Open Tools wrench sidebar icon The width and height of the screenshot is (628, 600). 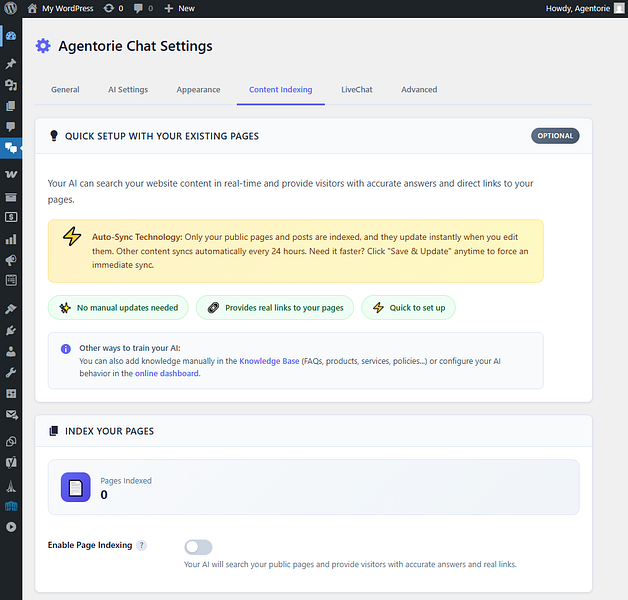(x=11, y=373)
